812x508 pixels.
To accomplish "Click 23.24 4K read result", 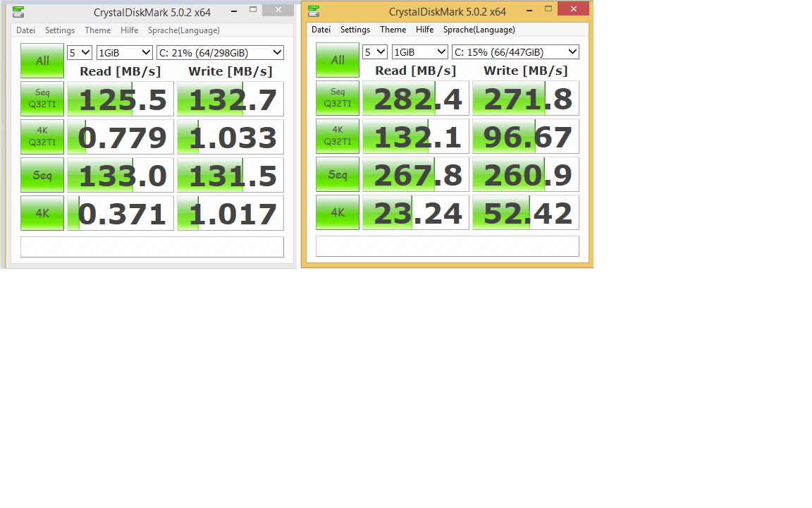I will (x=416, y=213).
